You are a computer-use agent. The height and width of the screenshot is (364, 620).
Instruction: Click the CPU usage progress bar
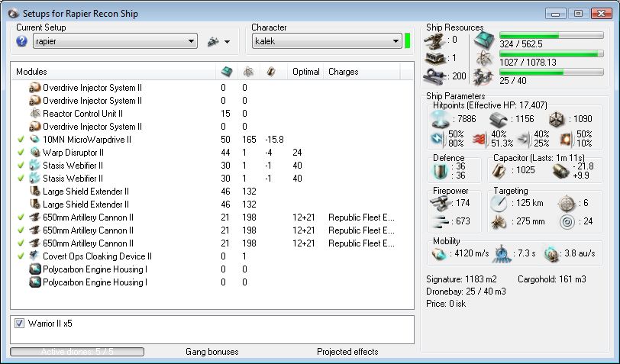pos(551,35)
